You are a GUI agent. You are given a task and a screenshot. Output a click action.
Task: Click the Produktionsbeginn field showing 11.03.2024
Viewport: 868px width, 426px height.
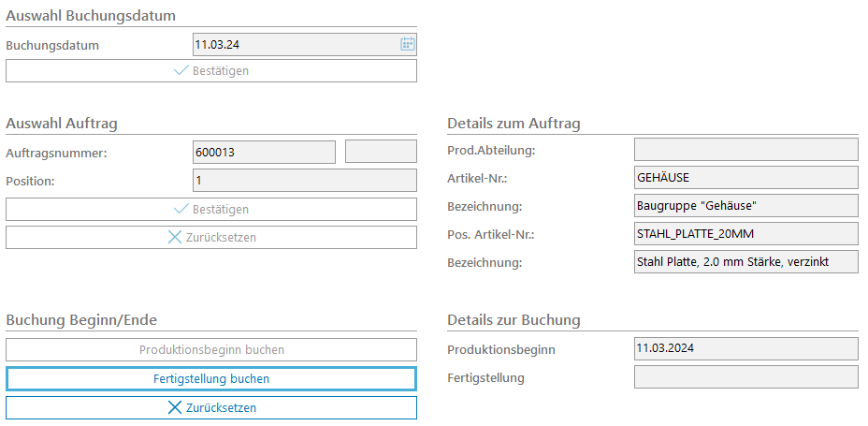(745, 349)
